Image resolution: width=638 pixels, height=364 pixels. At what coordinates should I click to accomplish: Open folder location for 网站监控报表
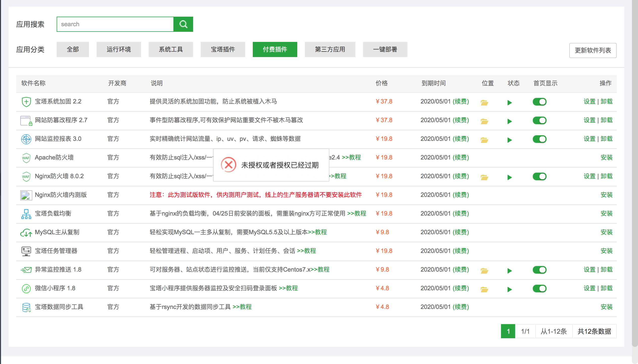pyautogui.click(x=484, y=140)
